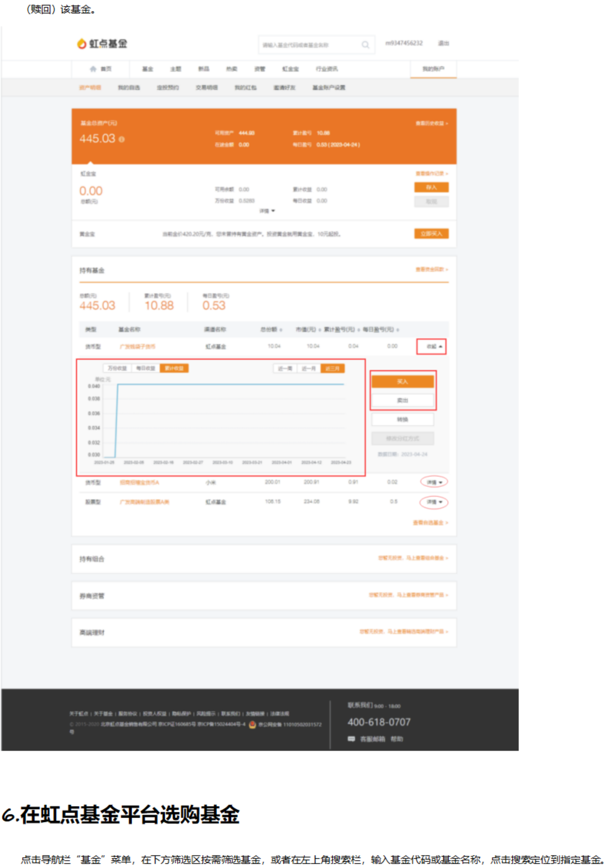Open the fund name link in 股票型 row

point(145,502)
